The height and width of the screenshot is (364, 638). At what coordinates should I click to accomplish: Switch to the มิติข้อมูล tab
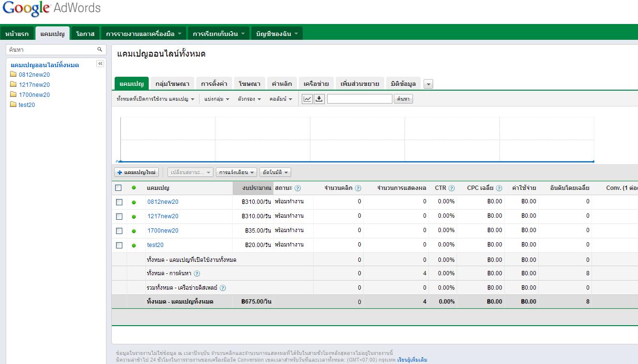[x=403, y=83]
